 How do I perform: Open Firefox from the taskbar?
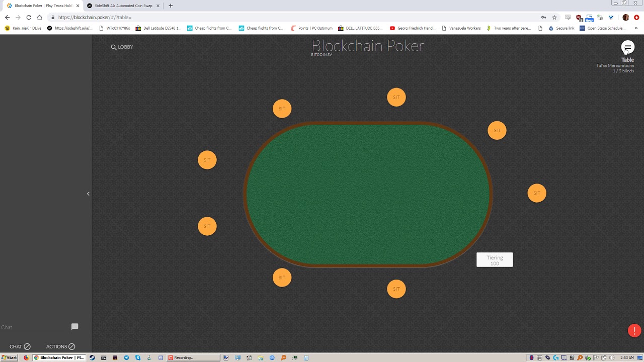click(26, 357)
